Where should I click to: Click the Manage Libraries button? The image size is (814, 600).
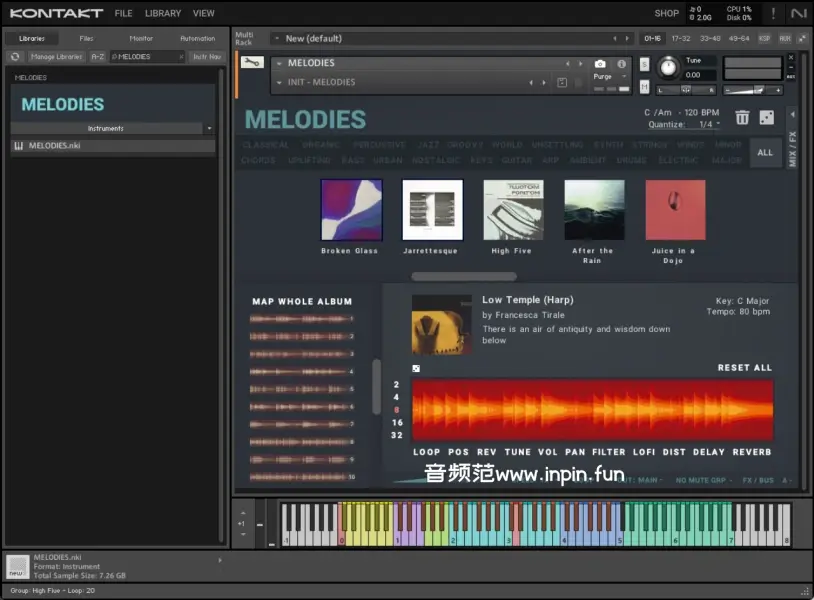[x=56, y=57]
